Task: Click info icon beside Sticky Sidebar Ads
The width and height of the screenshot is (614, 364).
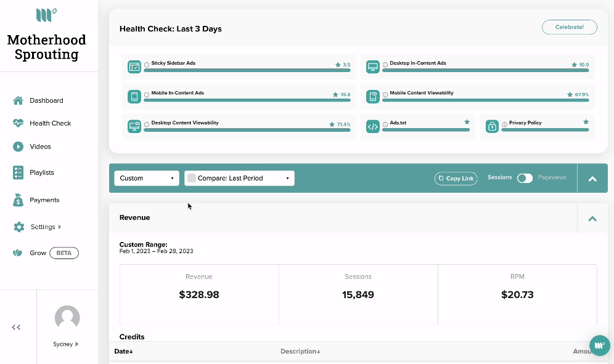Action: pos(147,65)
